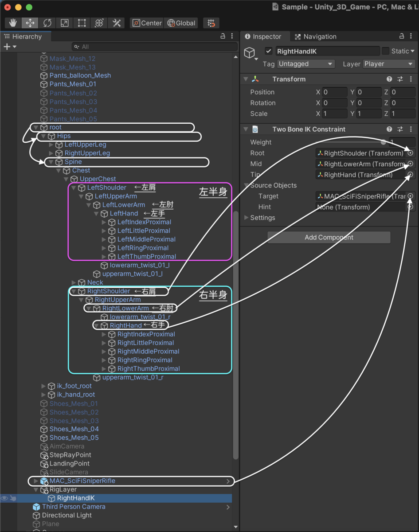Collapse the Hips tree node
Image resolution: width=419 pixels, height=532 pixels.
(x=43, y=136)
